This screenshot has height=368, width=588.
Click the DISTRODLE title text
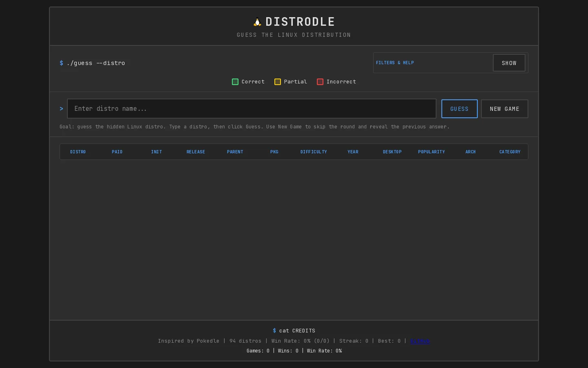point(300,22)
